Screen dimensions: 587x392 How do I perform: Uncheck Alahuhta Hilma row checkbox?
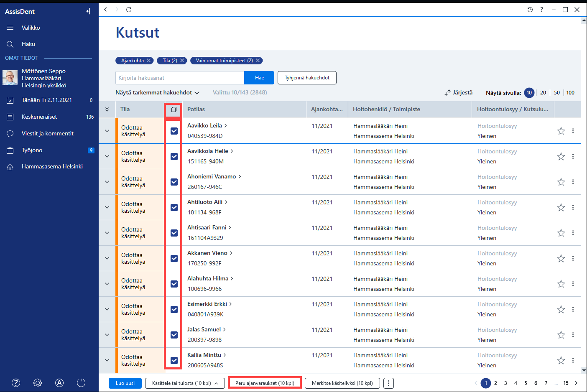[174, 284]
